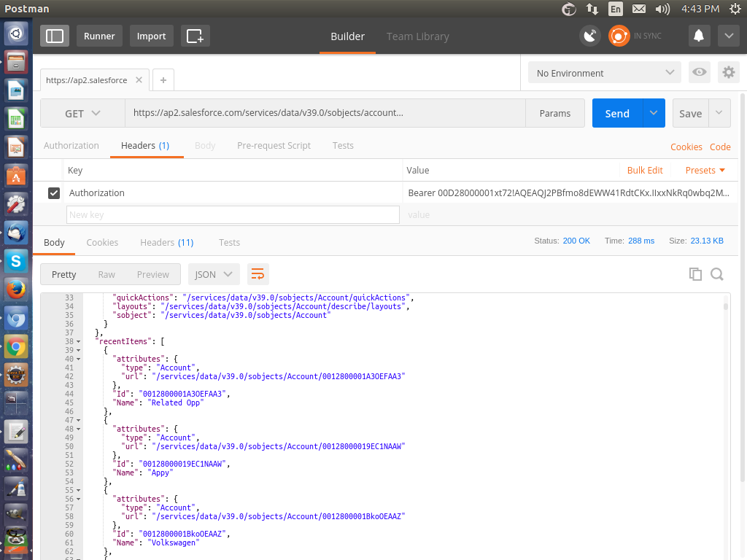Screen dimensions: 747x560
Task: Copy response body to clipboard
Action: click(x=695, y=274)
